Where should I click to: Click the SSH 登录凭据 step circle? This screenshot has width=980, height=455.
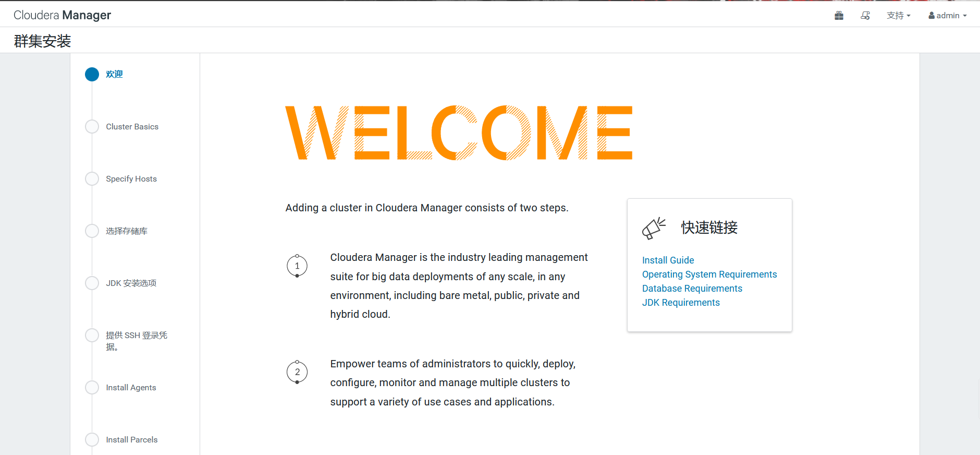click(x=92, y=336)
